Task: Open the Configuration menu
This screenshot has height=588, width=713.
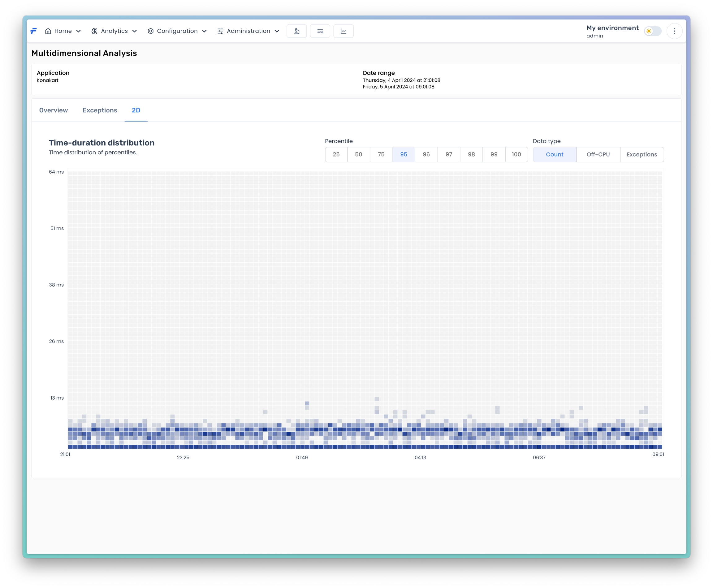Action: 177,31
